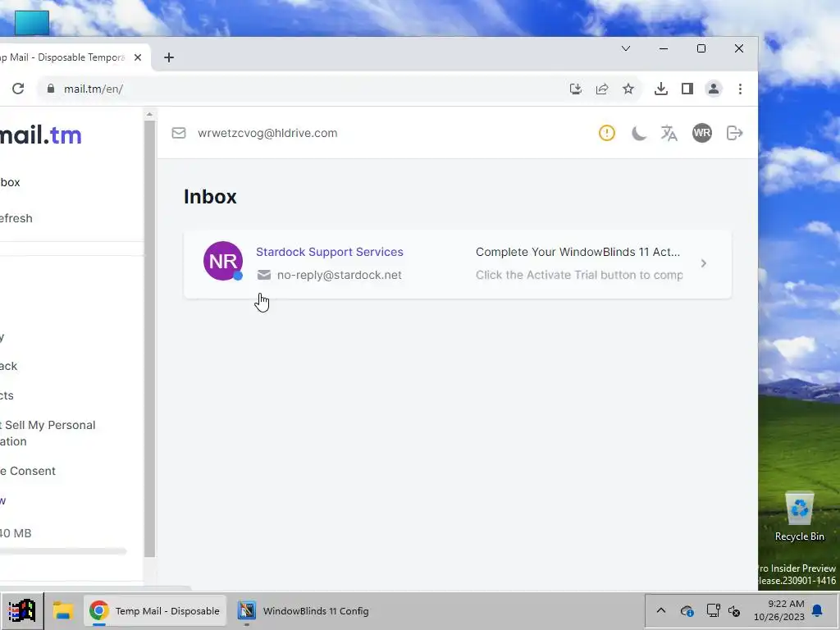This screenshot has height=630, width=840.
Task: Select Recycle Bin desktop icon
Action: click(x=799, y=518)
